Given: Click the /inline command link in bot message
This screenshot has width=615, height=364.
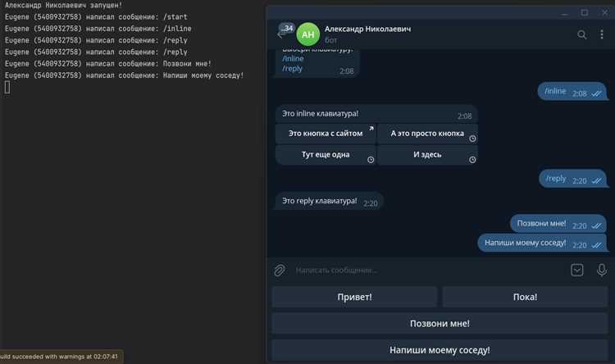Looking at the screenshot, I should point(293,58).
